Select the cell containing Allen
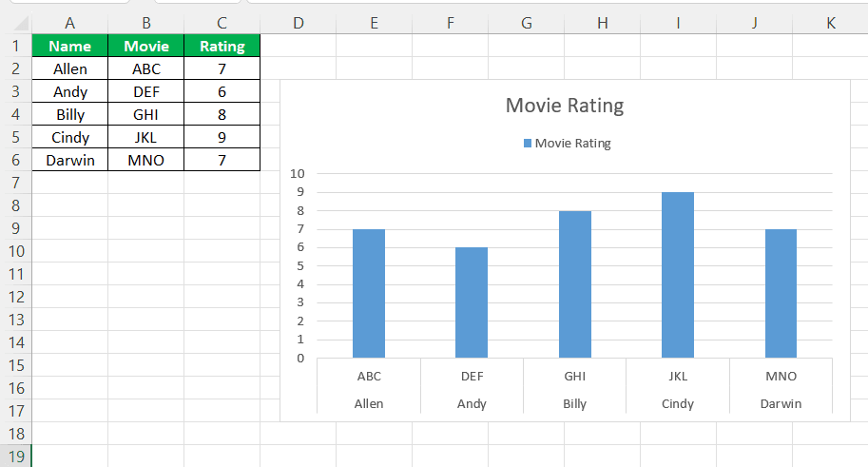 pos(69,68)
